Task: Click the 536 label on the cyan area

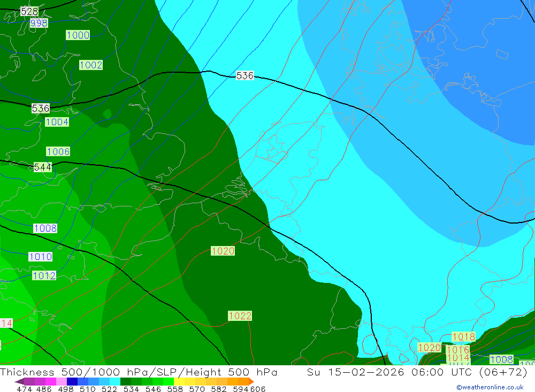Action: 244,76
